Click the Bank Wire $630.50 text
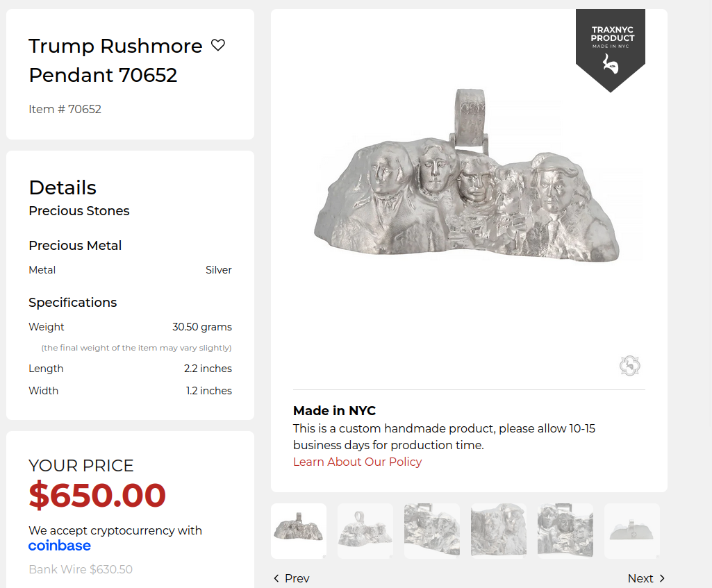The width and height of the screenshot is (712, 588). pos(81,569)
